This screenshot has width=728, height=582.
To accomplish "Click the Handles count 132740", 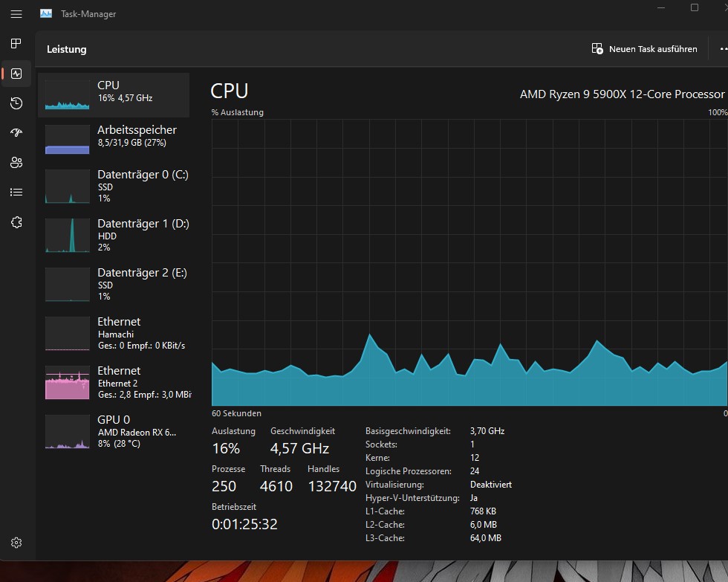I will 332,486.
